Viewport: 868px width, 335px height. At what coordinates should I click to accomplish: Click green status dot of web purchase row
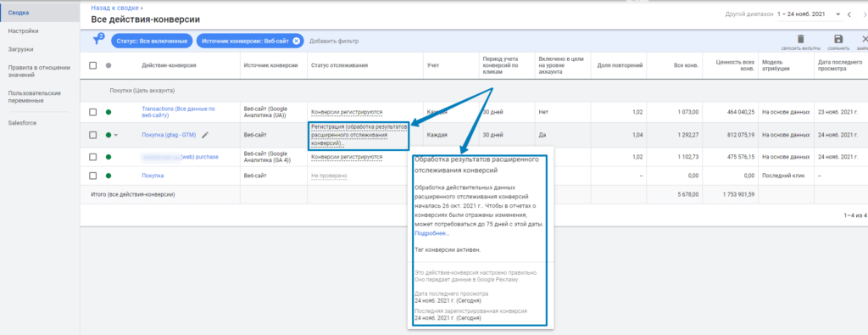tap(108, 157)
